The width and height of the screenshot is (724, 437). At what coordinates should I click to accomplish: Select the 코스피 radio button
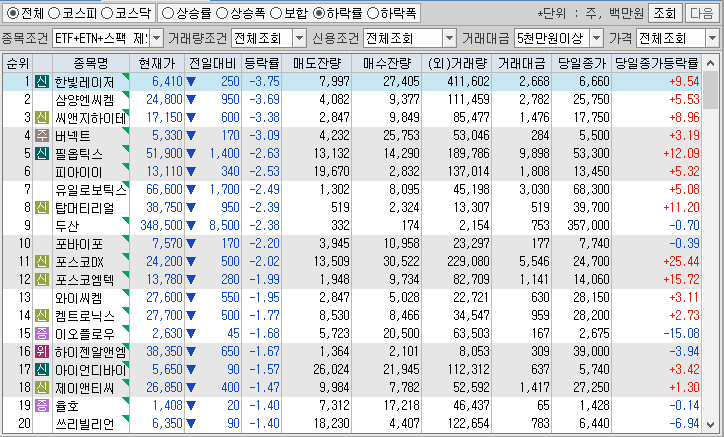pos(54,13)
